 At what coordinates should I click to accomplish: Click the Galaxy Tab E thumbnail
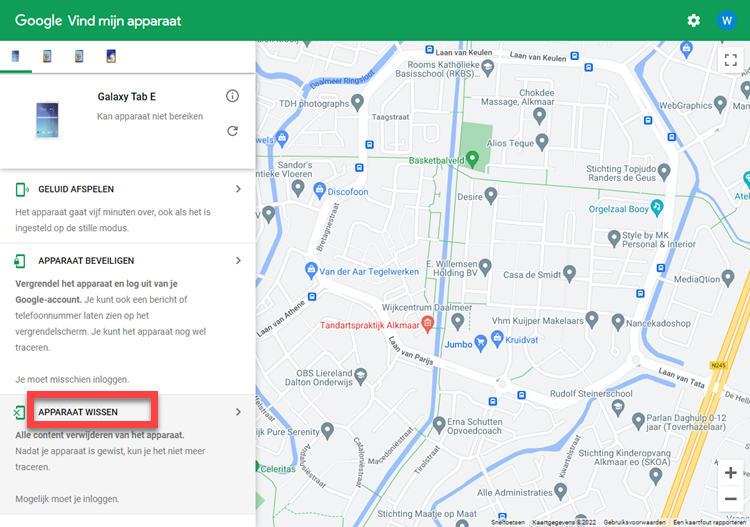click(47, 120)
